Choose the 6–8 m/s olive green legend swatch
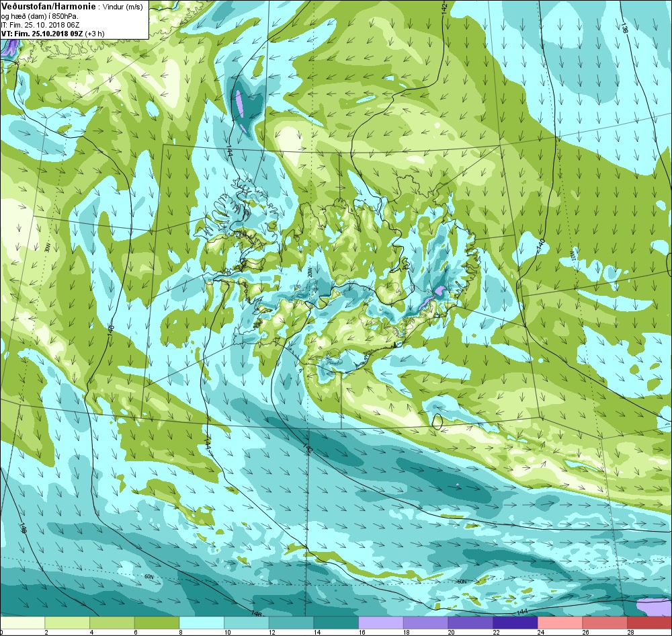This screenshot has width=672, height=636. 157,623
